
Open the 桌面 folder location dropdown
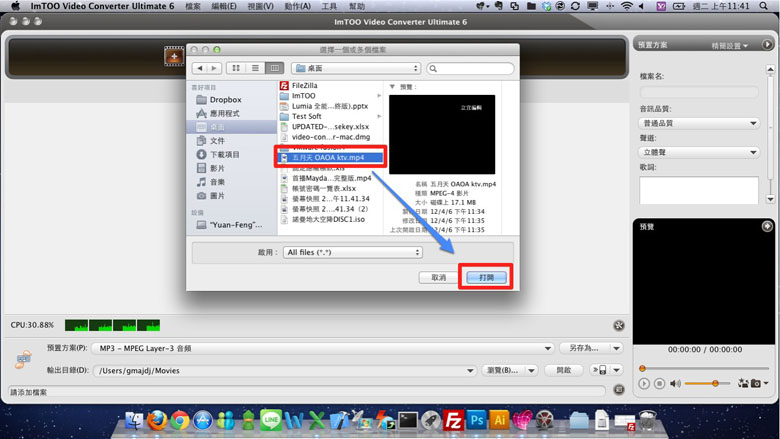point(356,68)
